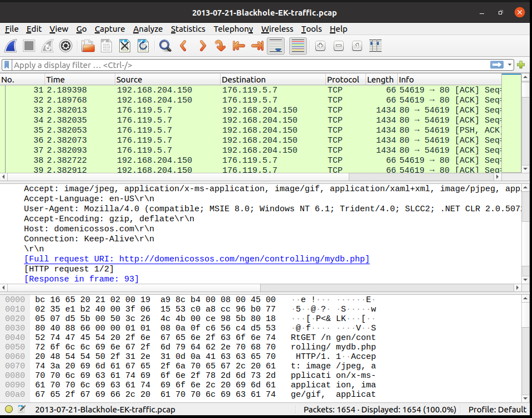Viewport: 532px width, 418px height.
Task: Add a filter button with plus icon
Action: 521,65
